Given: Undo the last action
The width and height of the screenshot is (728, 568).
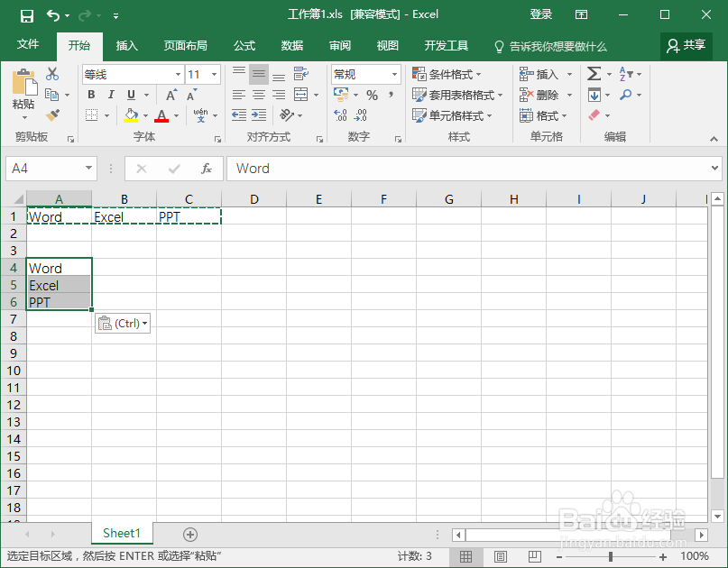Looking at the screenshot, I should [x=53, y=16].
